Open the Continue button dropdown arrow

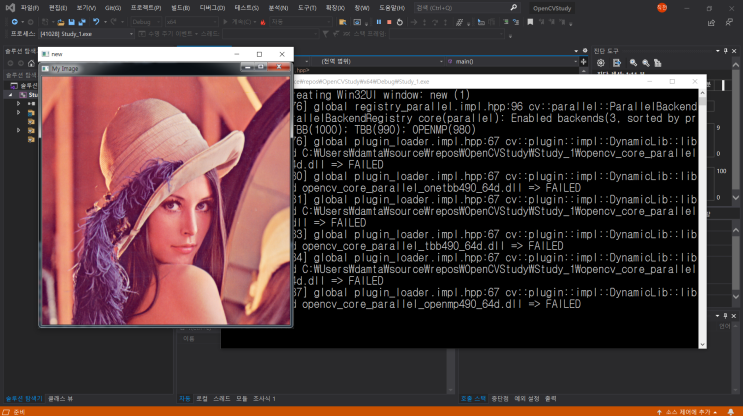pos(255,22)
